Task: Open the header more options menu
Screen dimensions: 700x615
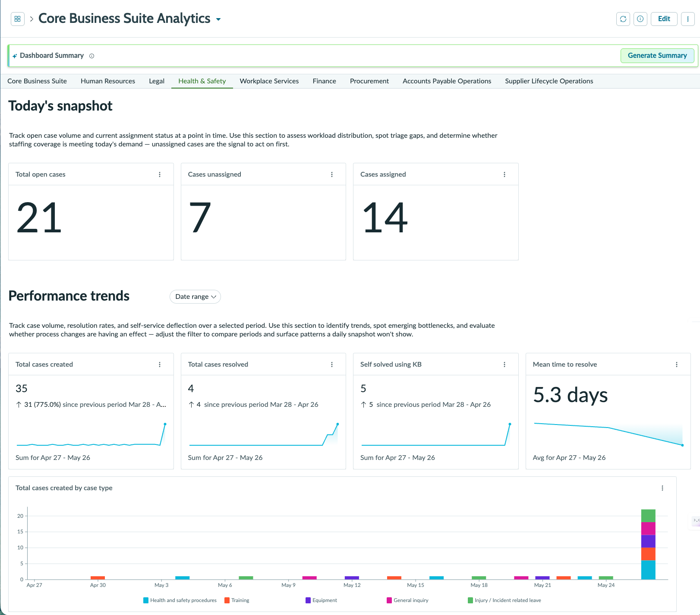Action: (x=688, y=19)
